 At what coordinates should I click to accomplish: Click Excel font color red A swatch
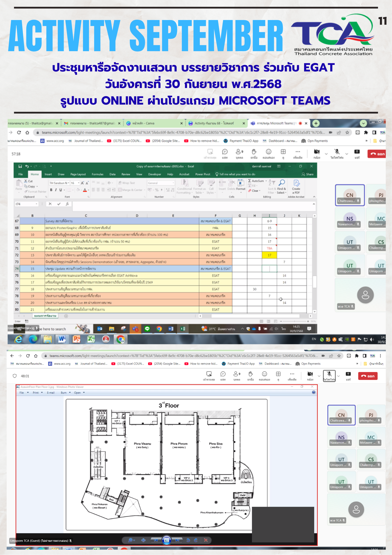85,190
